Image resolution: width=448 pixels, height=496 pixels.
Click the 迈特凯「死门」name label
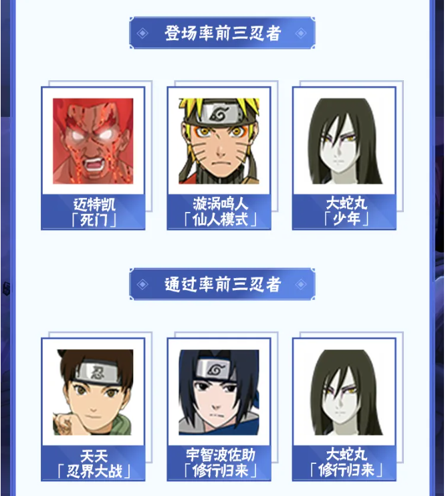[x=93, y=212]
